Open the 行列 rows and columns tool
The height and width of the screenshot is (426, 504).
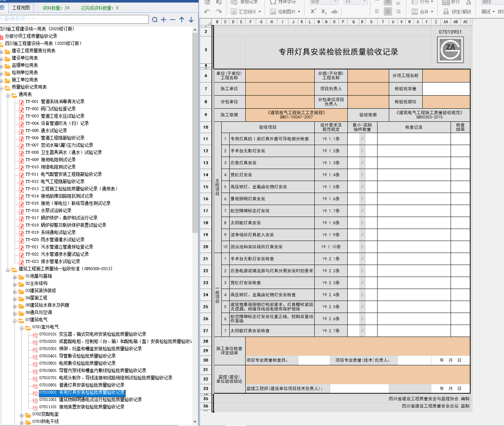coord(422,2)
